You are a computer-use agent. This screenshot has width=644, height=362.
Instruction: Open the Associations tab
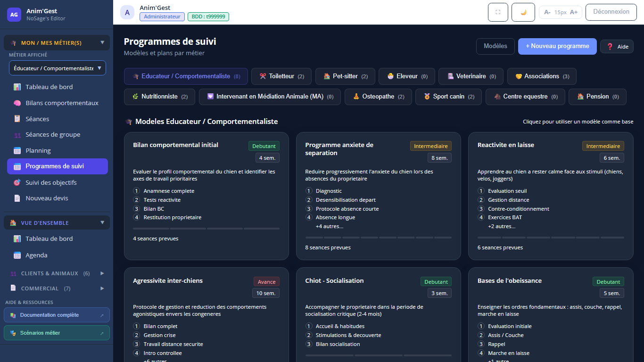point(542,76)
